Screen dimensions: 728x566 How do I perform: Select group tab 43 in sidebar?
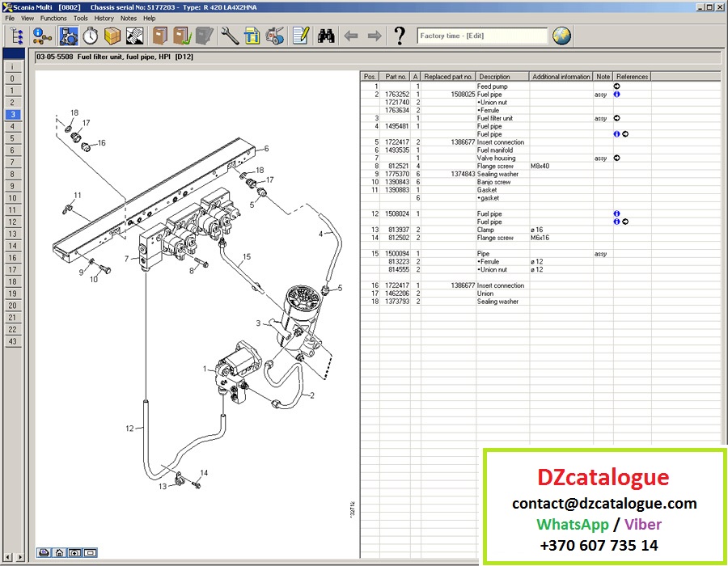pos(12,341)
